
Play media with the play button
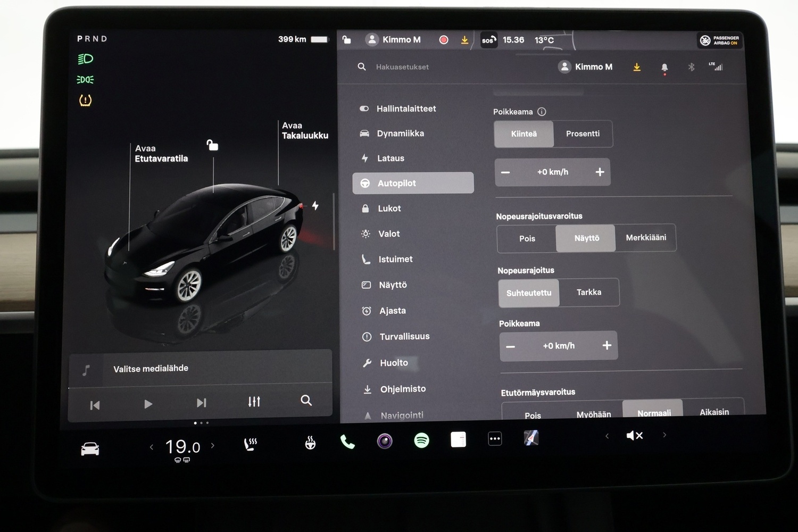[148, 404]
